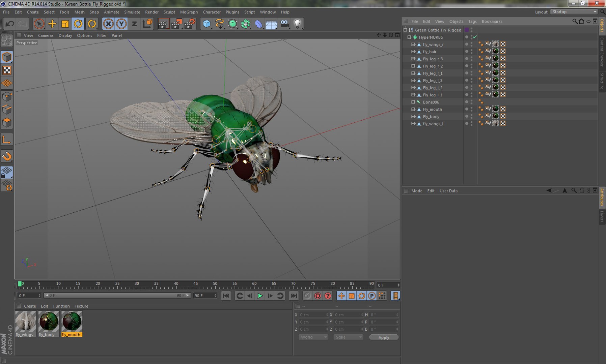Open the spline tools icon
The height and width of the screenshot is (364, 606).
coord(220,24)
